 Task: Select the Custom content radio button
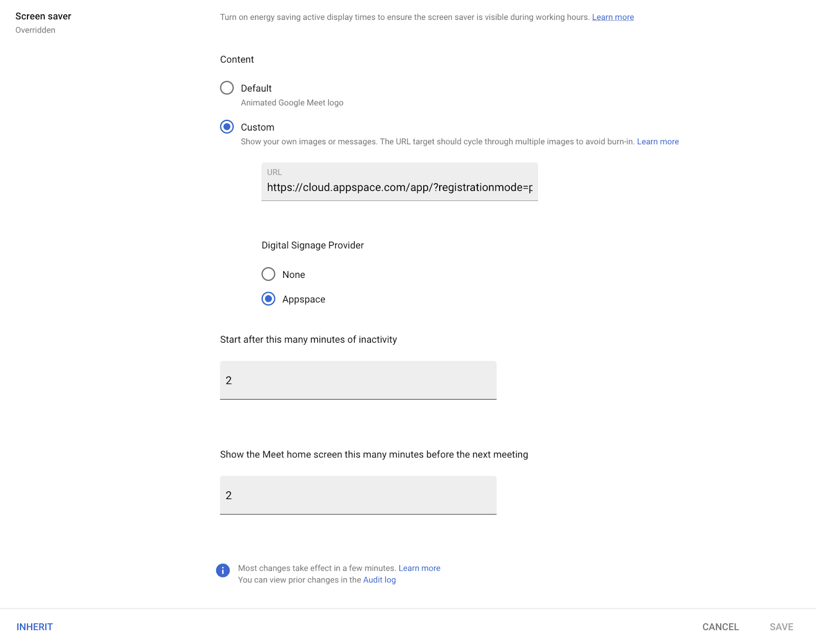[x=227, y=126]
